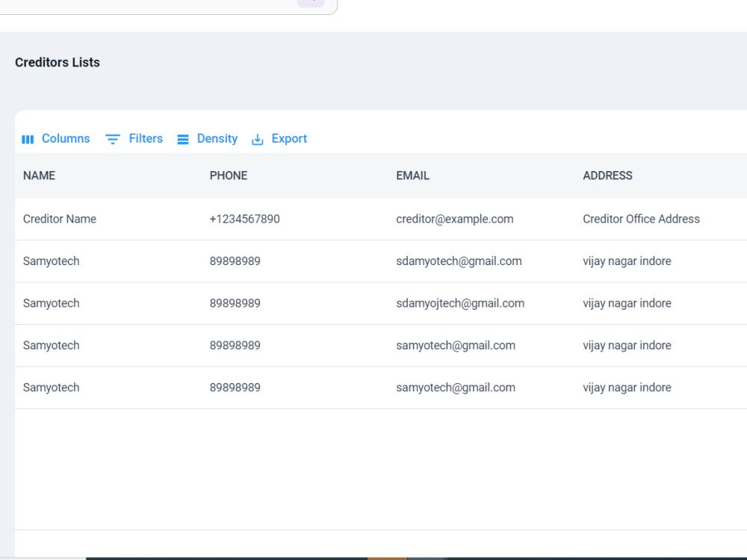Change table Density setting
The image size is (747, 560).
208,139
